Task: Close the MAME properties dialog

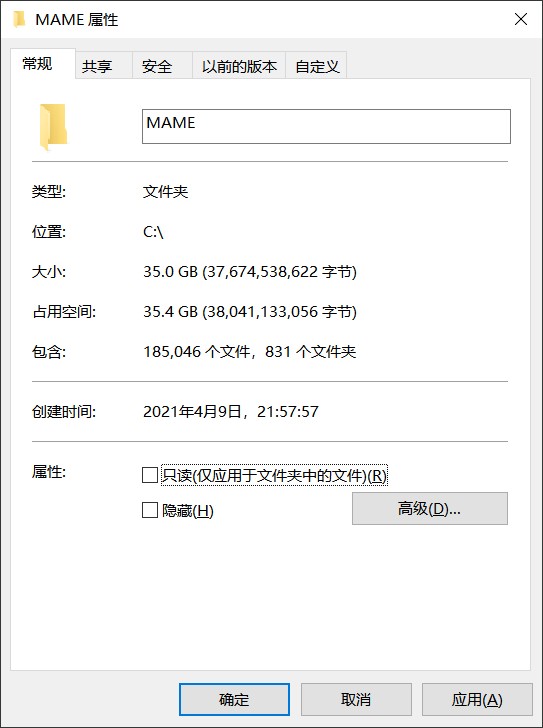Action: 521,19
